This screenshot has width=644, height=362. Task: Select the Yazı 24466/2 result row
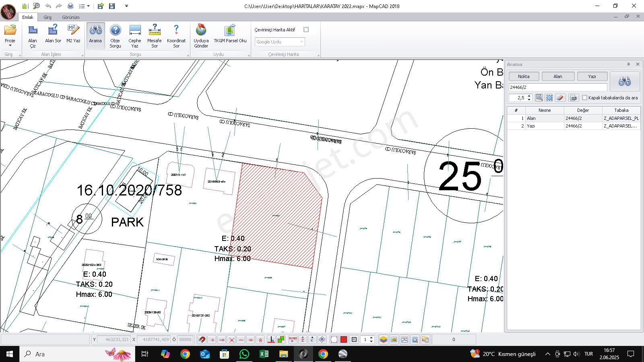click(574, 126)
